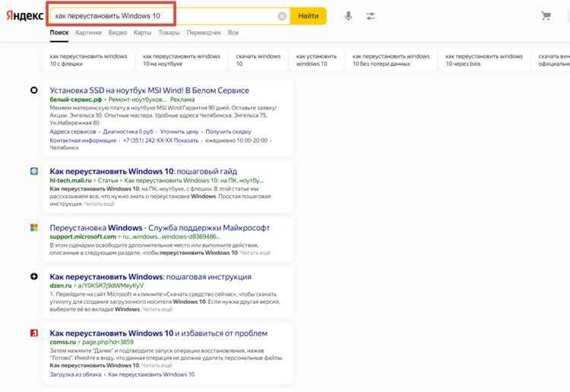Open 'Как переустановить Windows 10: пошаговый гайд'
This screenshot has height=392, width=570.
[143, 172]
